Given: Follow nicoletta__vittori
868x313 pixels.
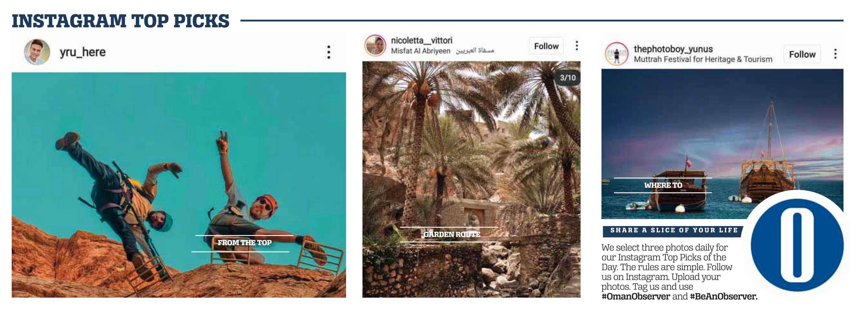Looking at the screenshot, I should click(546, 46).
